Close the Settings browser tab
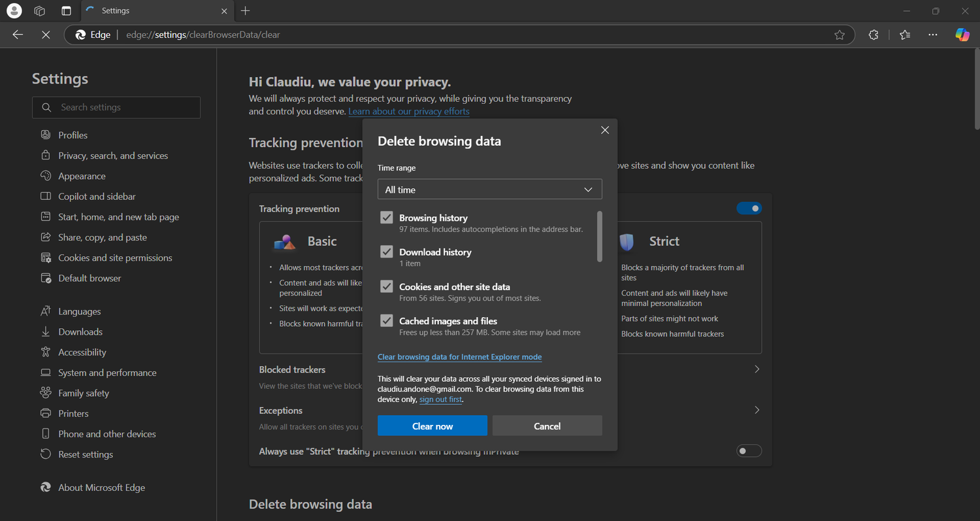980x521 pixels. pyautogui.click(x=225, y=10)
